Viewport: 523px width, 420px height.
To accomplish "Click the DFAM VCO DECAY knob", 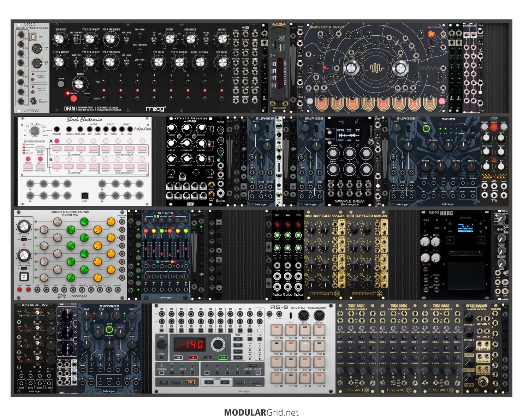I will (x=60, y=39).
